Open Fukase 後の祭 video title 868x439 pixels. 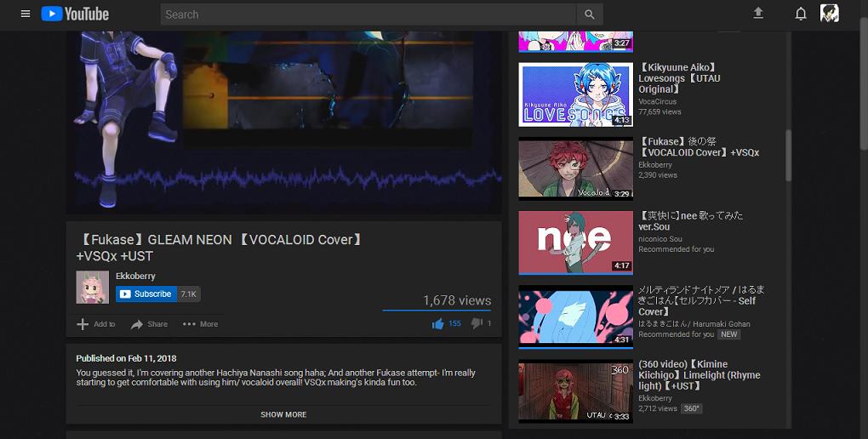(x=699, y=146)
